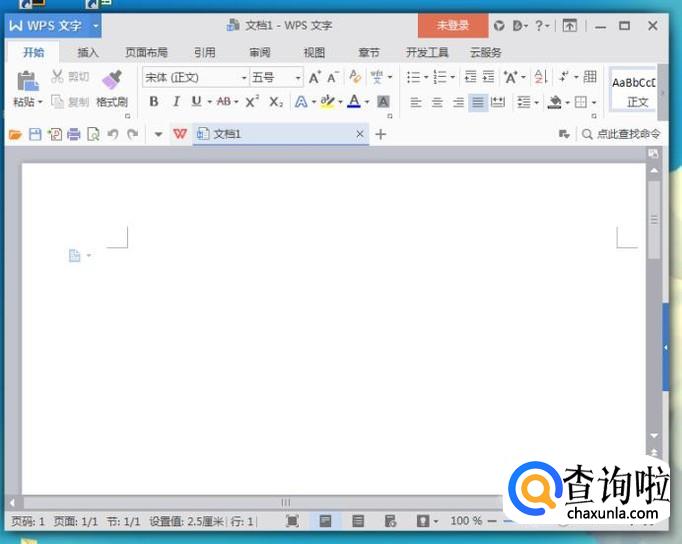The height and width of the screenshot is (544, 682).
Task: Redo the last action
Action: click(x=133, y=134)
